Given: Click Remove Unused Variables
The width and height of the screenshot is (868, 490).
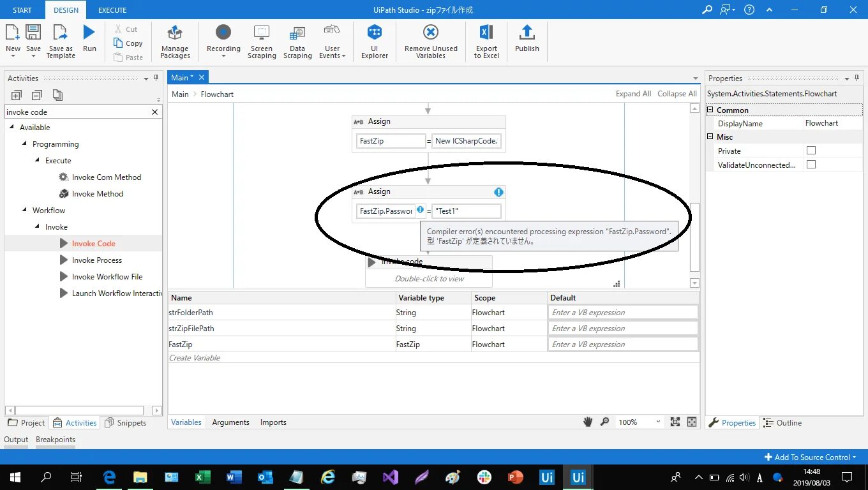Looking at the screenshot, I should point(431,42).
